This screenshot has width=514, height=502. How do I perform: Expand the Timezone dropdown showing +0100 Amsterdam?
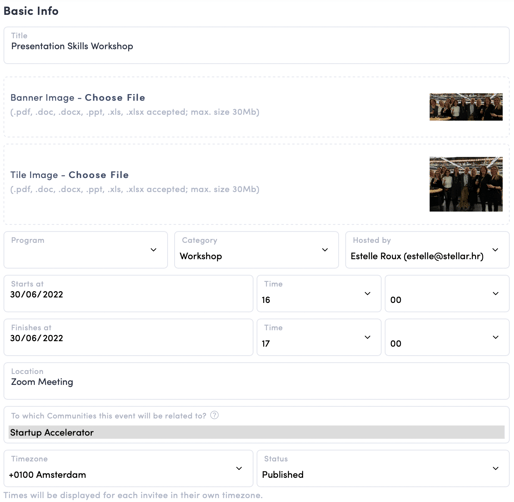click(x=128, y=468)
